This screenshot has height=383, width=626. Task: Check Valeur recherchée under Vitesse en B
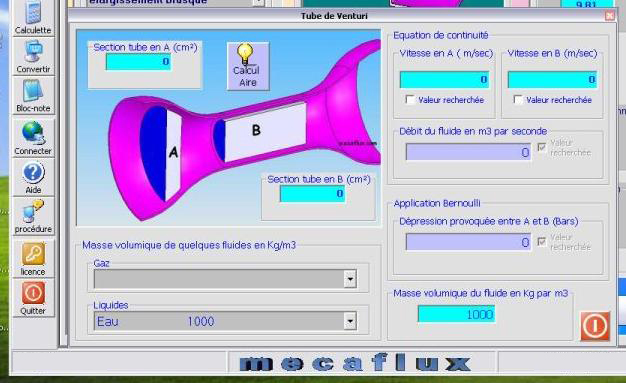pos(518,99)
